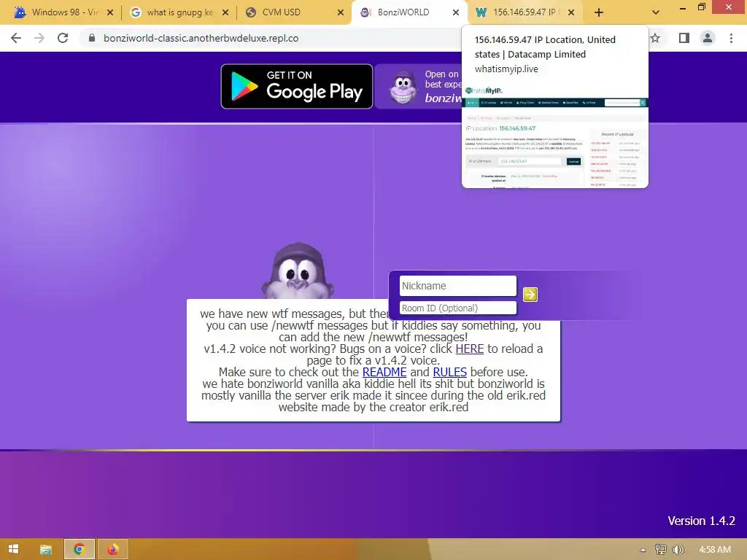Expand the tab search chevron
Screen dimensions: 747x560
656,12
